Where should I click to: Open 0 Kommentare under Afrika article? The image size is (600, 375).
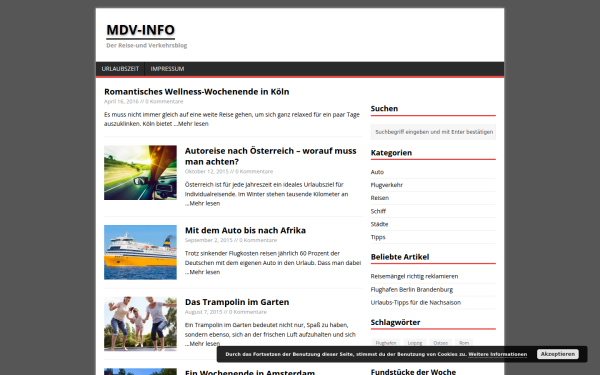pos(258,240)
